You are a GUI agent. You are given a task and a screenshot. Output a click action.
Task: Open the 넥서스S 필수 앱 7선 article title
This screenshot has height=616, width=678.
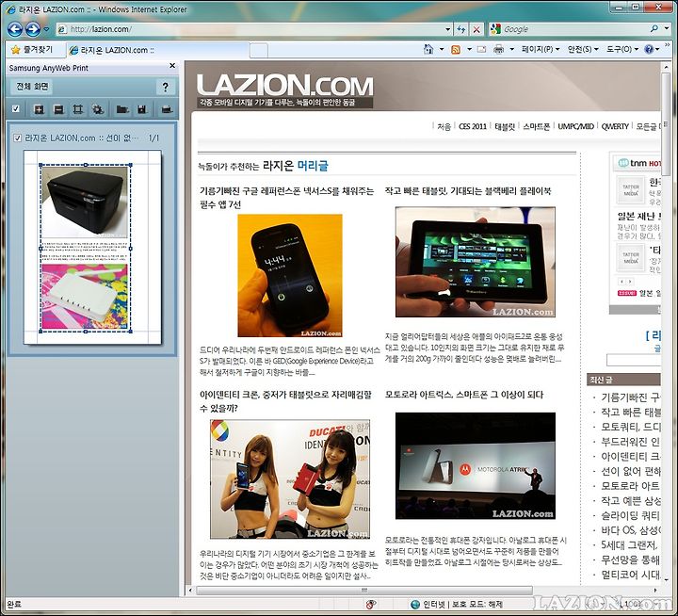(x=286, y=197)
